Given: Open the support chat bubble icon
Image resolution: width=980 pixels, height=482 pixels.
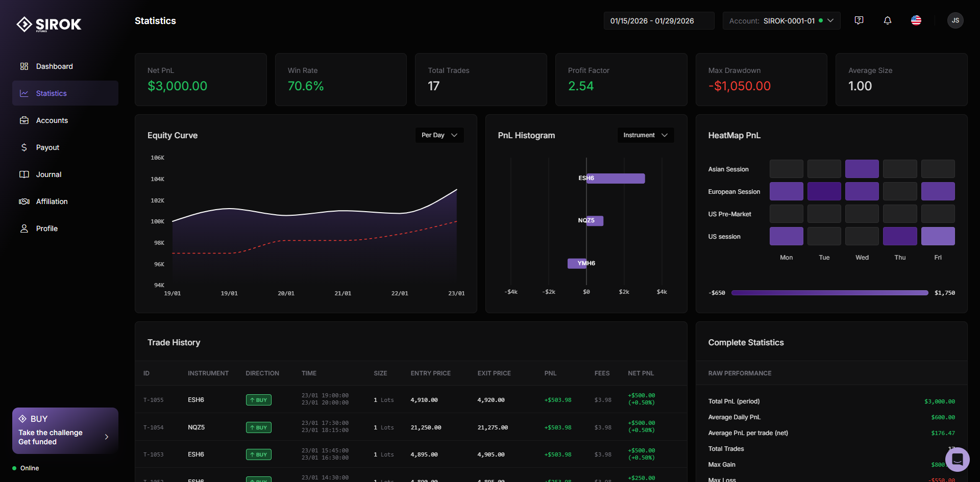Looking at the screenshot, I should tap(958, 460).
